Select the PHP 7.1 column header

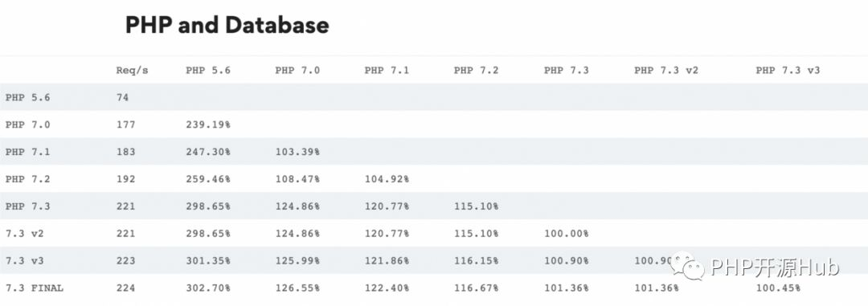click(x=387, y=70)
